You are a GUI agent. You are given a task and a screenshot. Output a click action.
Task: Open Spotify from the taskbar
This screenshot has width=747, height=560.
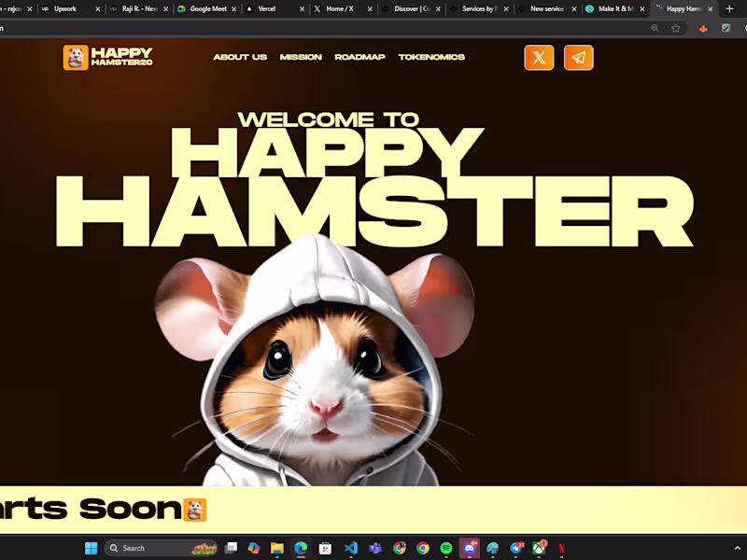click(x=446, y=548)
